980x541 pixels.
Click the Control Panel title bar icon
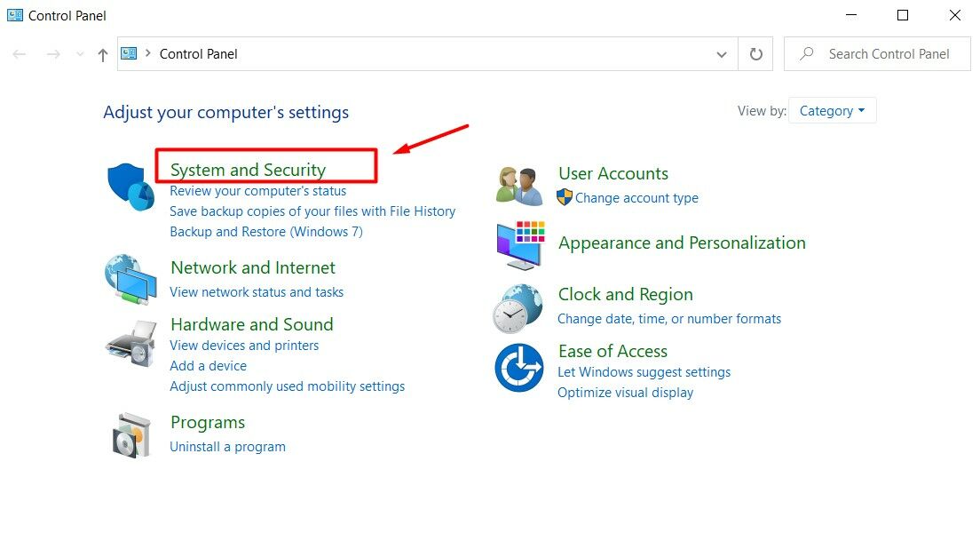pos(15,15)
